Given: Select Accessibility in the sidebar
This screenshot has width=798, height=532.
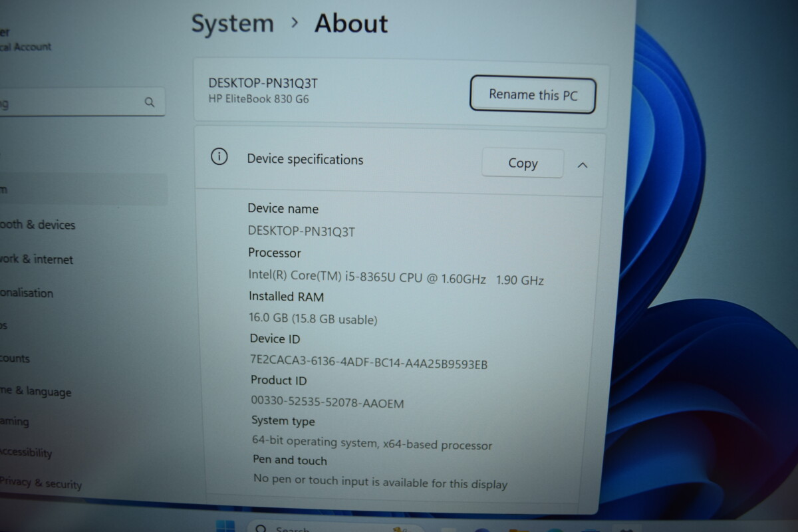Looking at the screenshot, I should [x=26, y=452].
